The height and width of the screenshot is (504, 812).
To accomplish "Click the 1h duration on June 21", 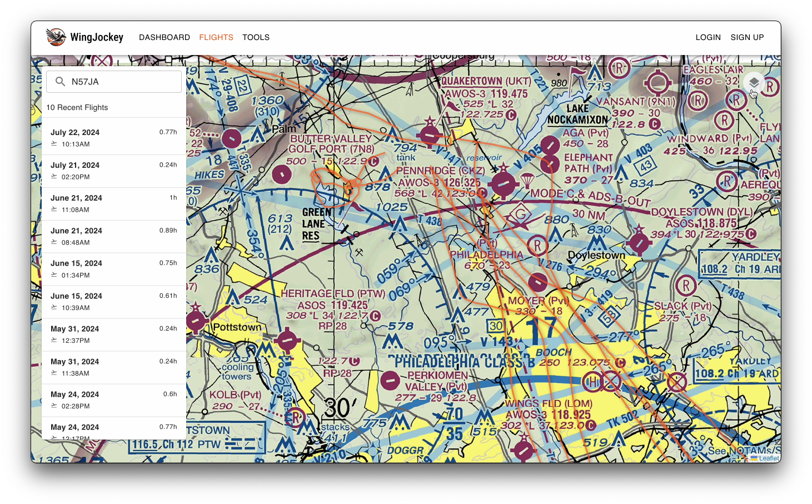I will pyautogui.click(x=173, y=198).
